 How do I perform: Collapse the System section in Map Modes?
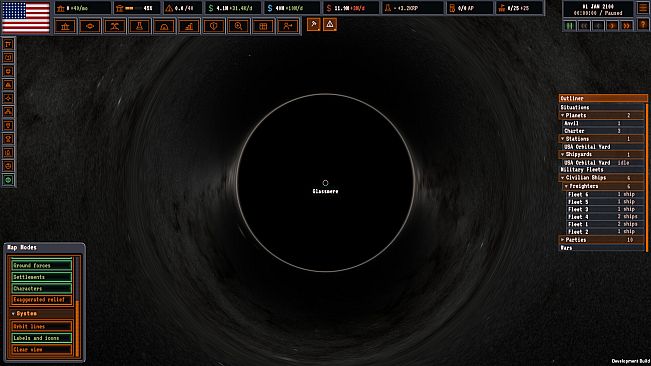[42, 314]
